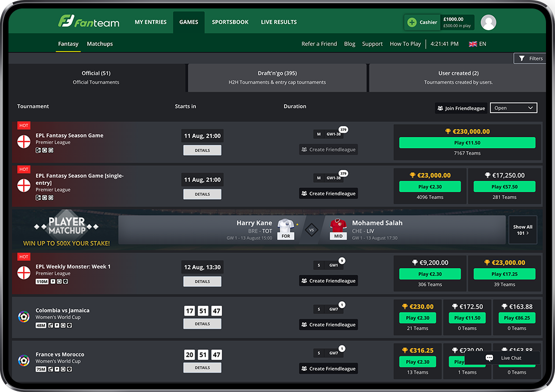
Task: Click DETAILS for Colombia vs Jamaica
Action: pos(202,324)
